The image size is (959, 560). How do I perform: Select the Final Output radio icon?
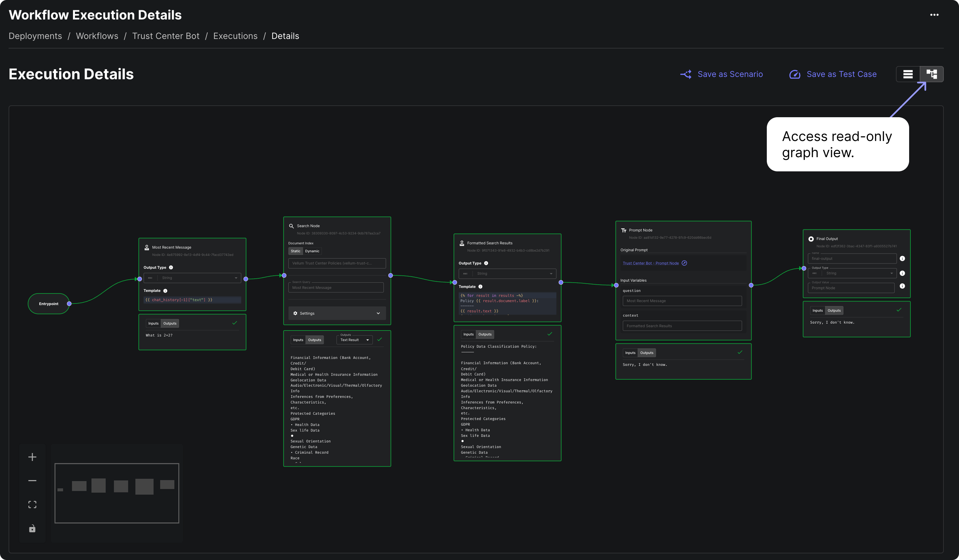(811, 239)
